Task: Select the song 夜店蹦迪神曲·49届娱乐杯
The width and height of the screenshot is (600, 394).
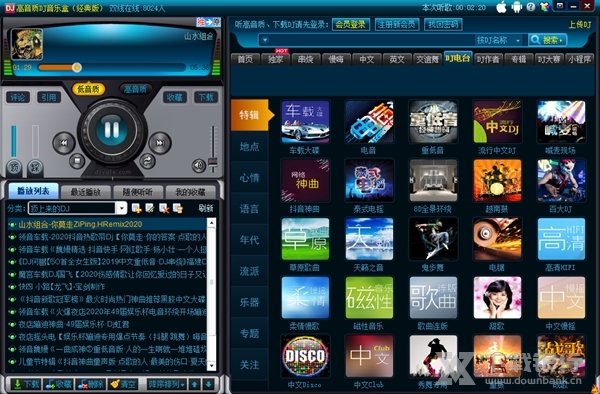Action: pyautogui.click(x=107, y=324)
